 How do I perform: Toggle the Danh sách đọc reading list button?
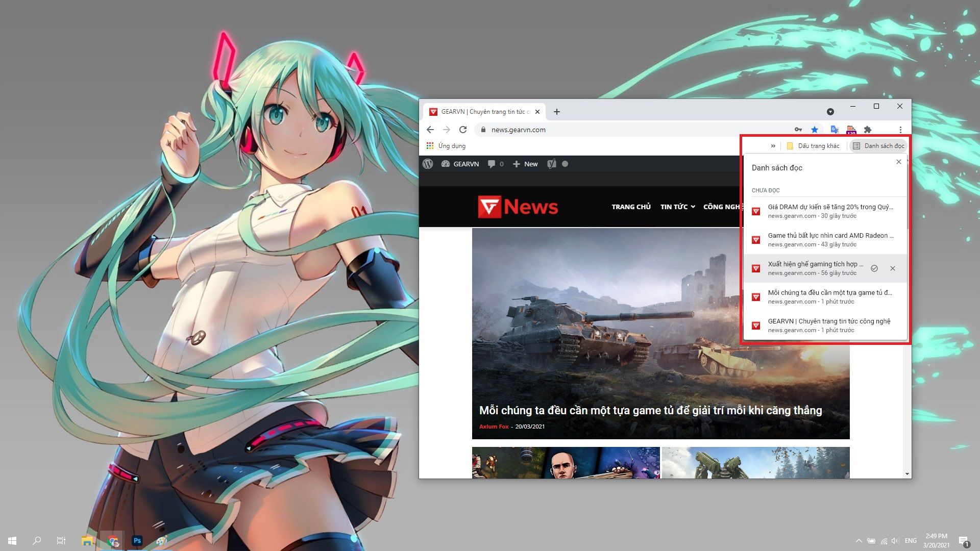point(878,146)
